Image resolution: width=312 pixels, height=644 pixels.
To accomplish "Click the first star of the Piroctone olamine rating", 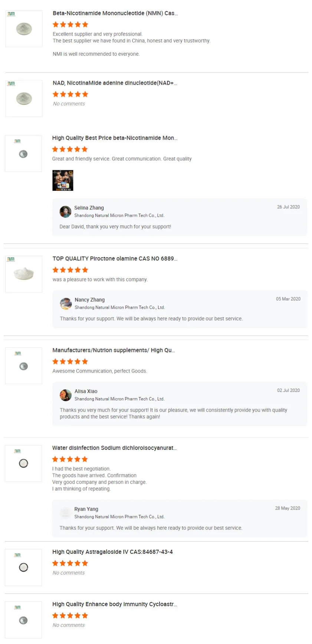I will point(55,270).
